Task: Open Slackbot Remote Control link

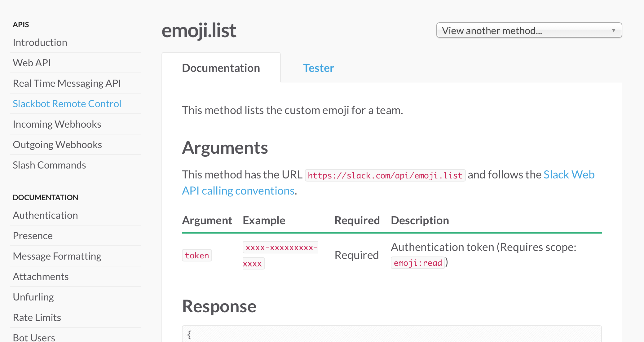Action: tap(67, 104)
